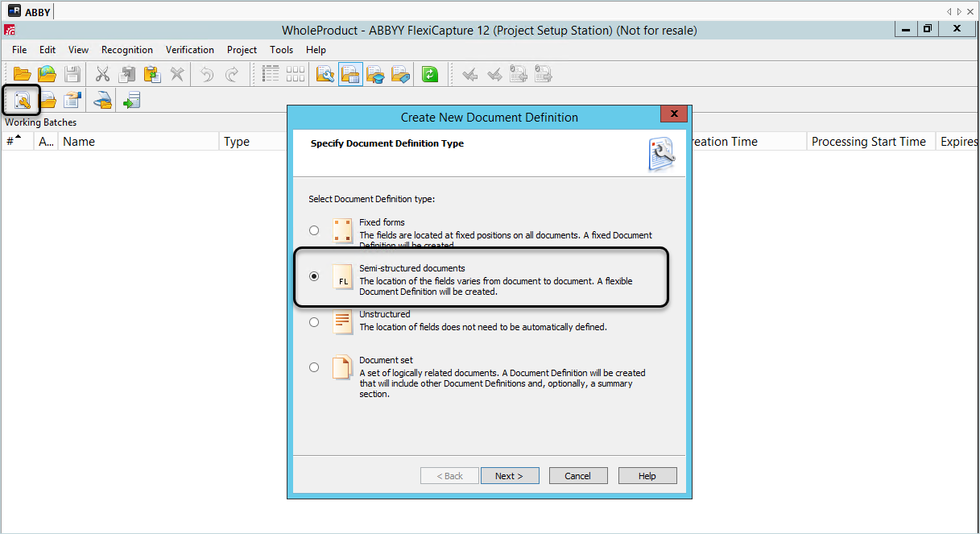The image size is (980, 534).
Task: Open the Verification menu
Action: pos(190,50)
